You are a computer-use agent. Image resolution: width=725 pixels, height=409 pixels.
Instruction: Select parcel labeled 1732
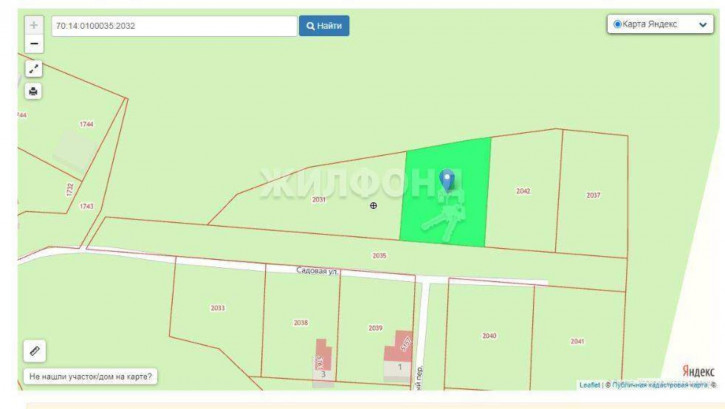pos(69,189)
